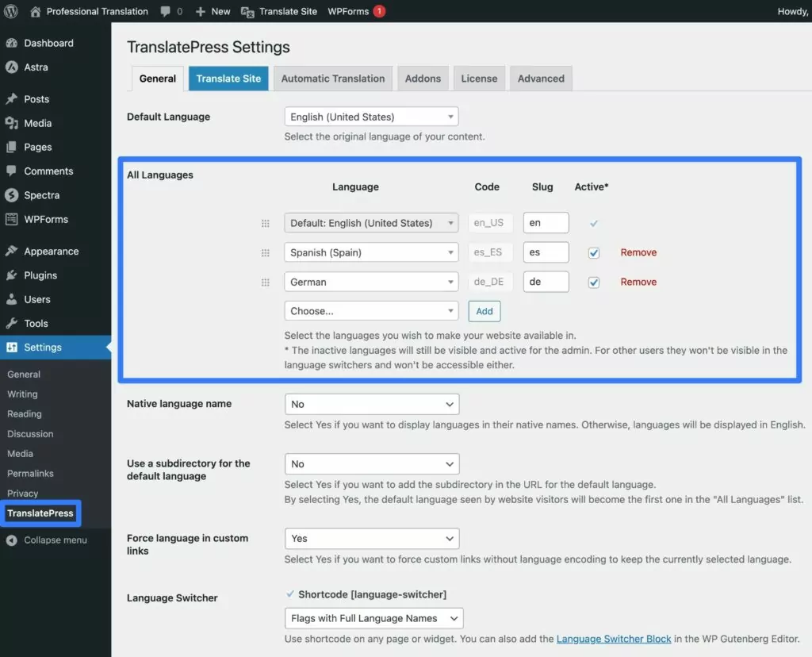Click the Posts pin icon
Image resolution: width=812 pixels, height=657 pixels.
point(11,98)
